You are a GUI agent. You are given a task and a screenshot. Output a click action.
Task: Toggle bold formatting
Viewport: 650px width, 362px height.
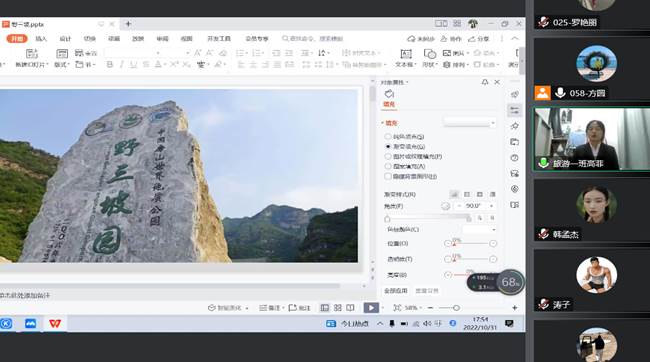[x=110, y=64]
